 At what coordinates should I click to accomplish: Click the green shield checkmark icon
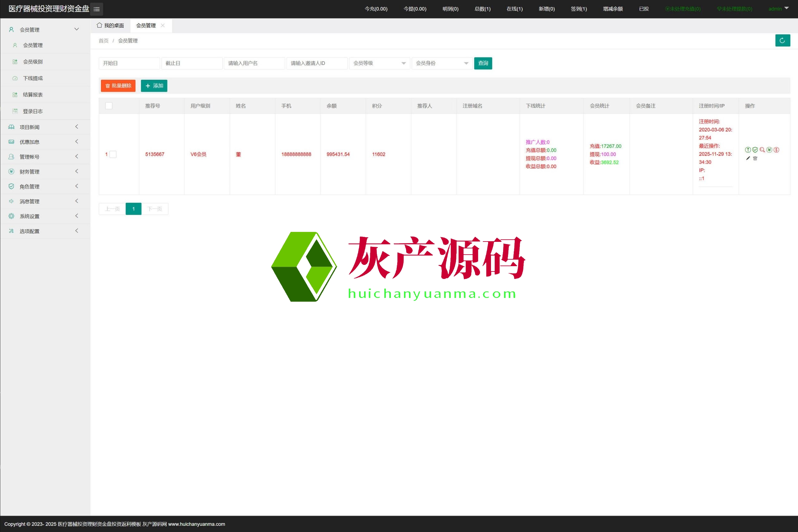tap(755, 150)
